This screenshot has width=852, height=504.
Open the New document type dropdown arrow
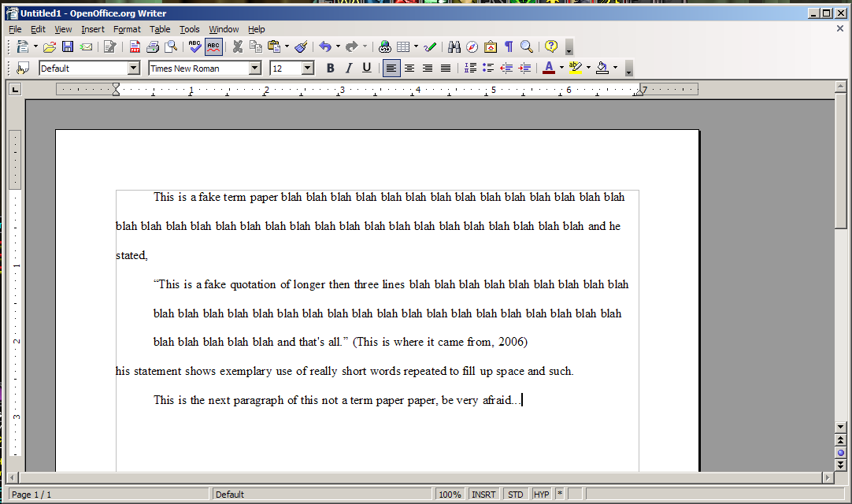coord(36,47)
